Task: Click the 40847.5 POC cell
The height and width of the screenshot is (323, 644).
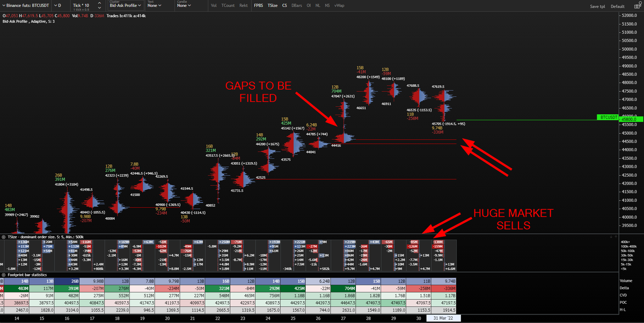Action: [92, 302]
